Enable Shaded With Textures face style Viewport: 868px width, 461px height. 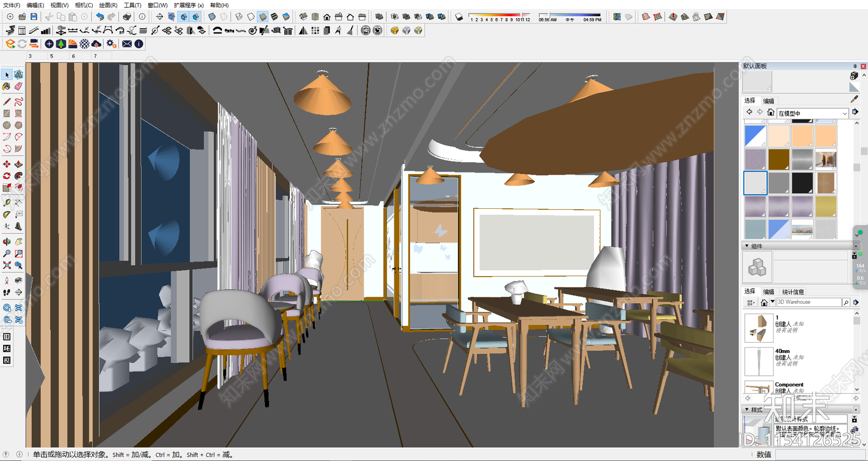(x=275, y=17)
